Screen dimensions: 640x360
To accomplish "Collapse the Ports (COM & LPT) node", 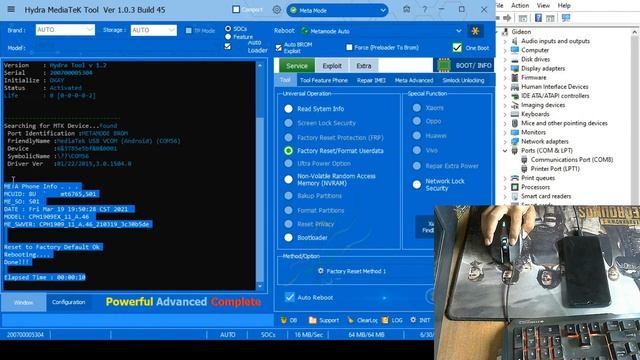I will pos(505,151).
